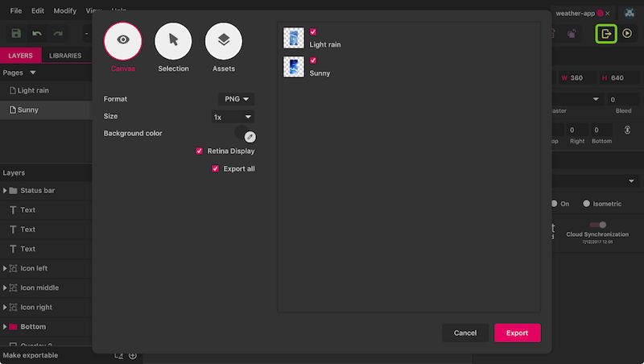The image size is (644, 364).
Task: Uncheck the Light rain page checkbox
Action: point(313,32)
